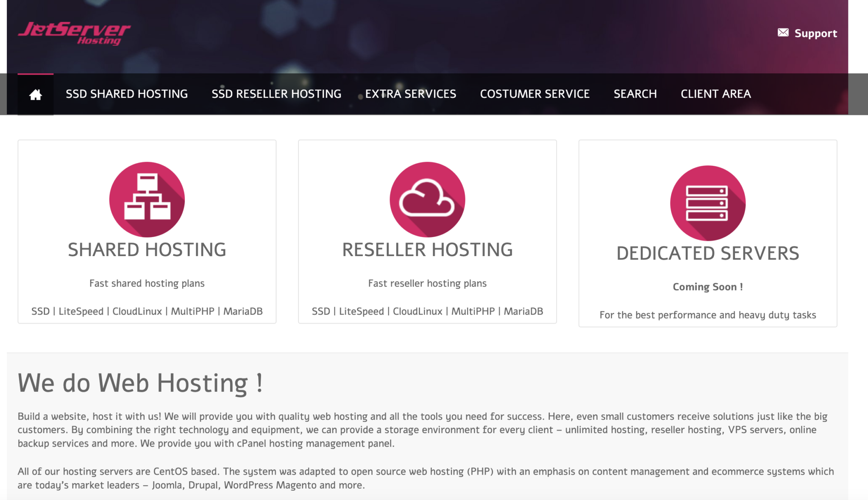The height and width of the screenshot is (500, 868).
Task: Click the envelope icon next to Support
Action: click(783, 31)
